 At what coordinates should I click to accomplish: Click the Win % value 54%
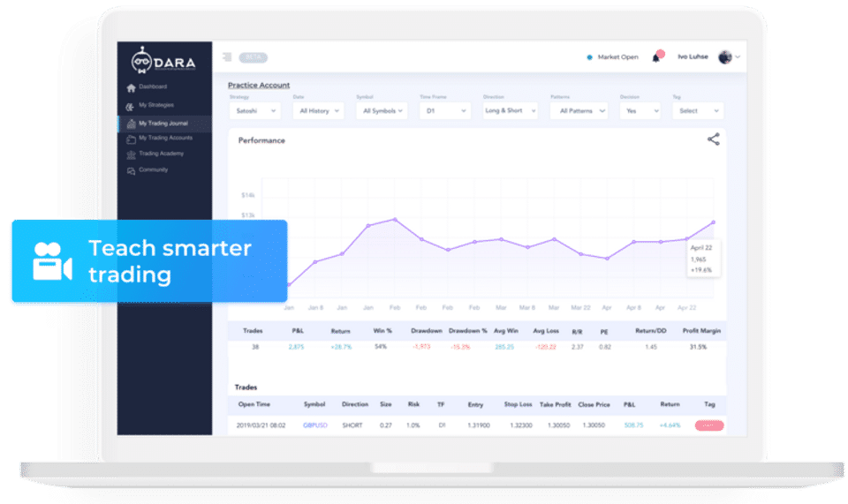coord(381,347)
